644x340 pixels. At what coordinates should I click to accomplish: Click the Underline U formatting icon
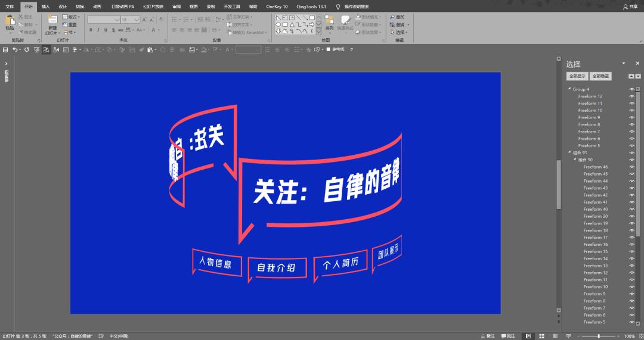pos(106,30)
